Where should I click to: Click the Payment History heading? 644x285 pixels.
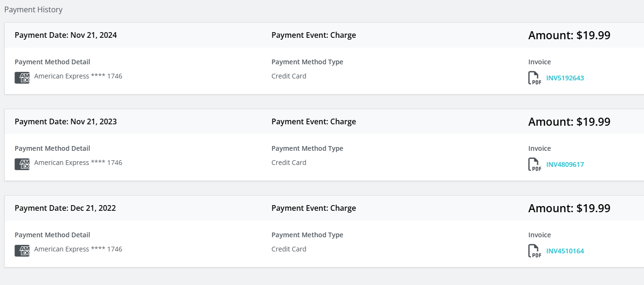[33, 9]
